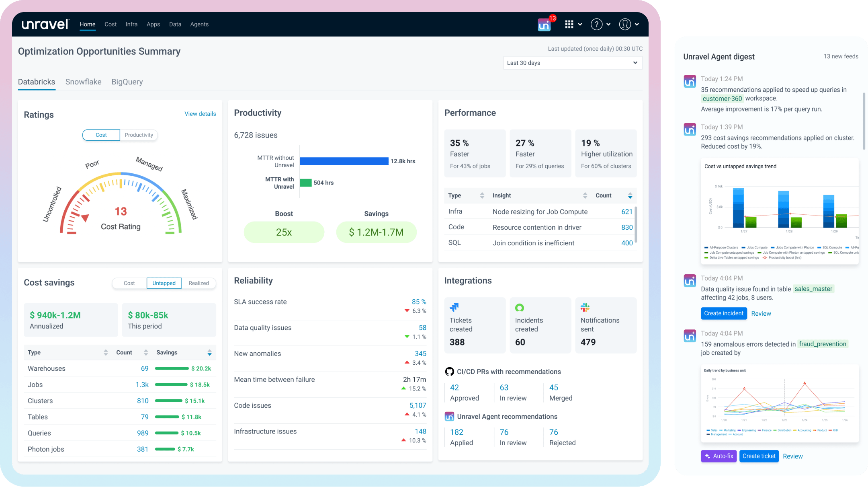Select the Productivity toggle in Ratings
868x487 pixels.
pos(139,135)
